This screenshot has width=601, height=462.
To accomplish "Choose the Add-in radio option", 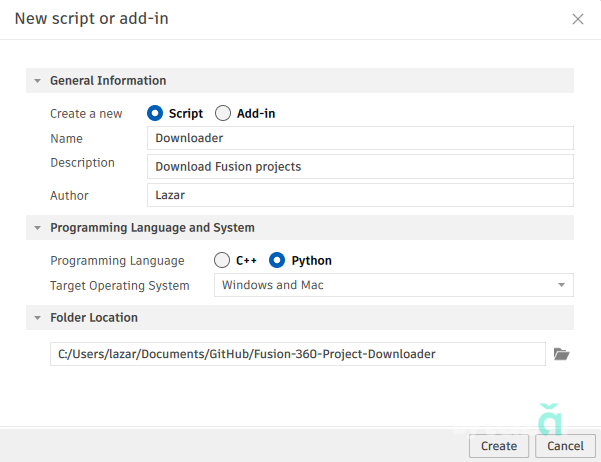I will 223,113.
